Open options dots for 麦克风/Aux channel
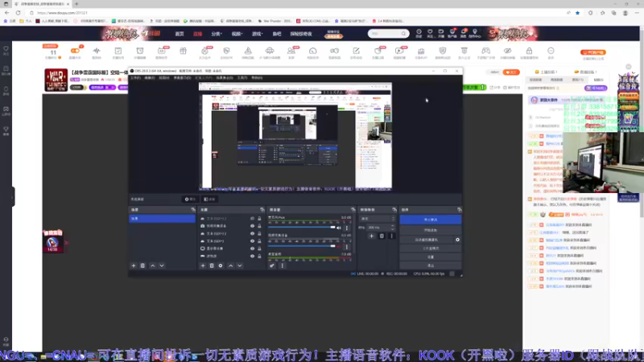 tap(347, 228)
